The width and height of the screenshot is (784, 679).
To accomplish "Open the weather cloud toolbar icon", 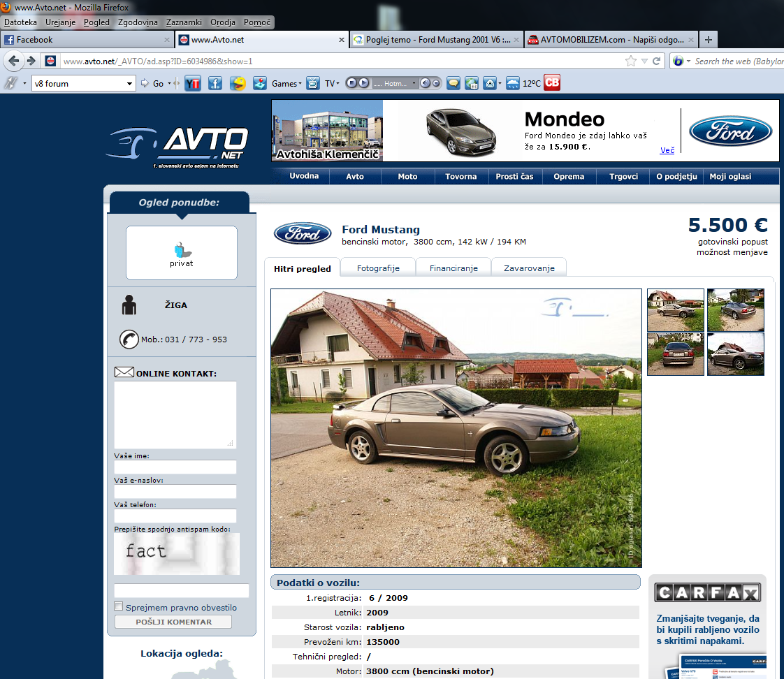I will click(512, 84).
